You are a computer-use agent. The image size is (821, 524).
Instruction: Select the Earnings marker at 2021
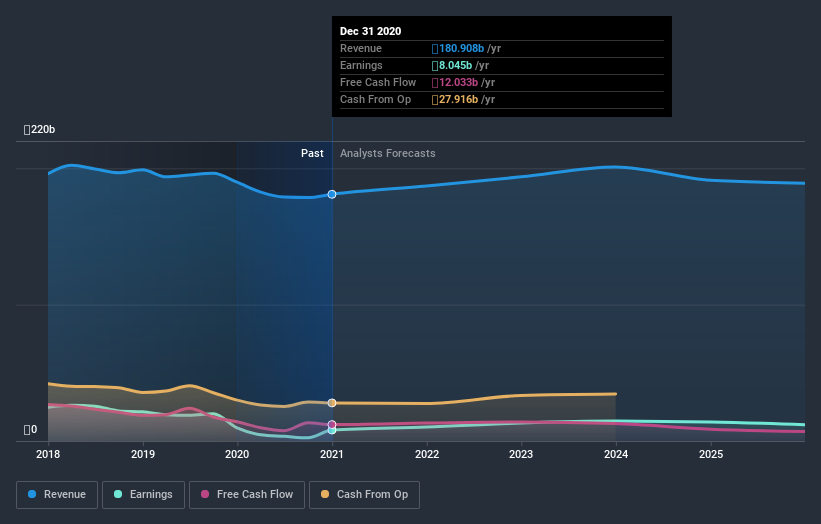(332, 430)
